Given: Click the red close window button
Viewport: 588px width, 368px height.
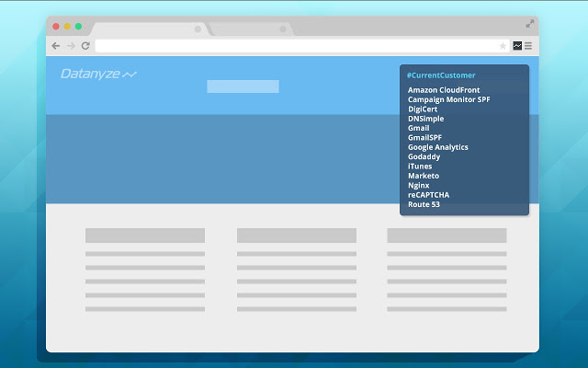Looking at the screenshot, I should 56,27.
